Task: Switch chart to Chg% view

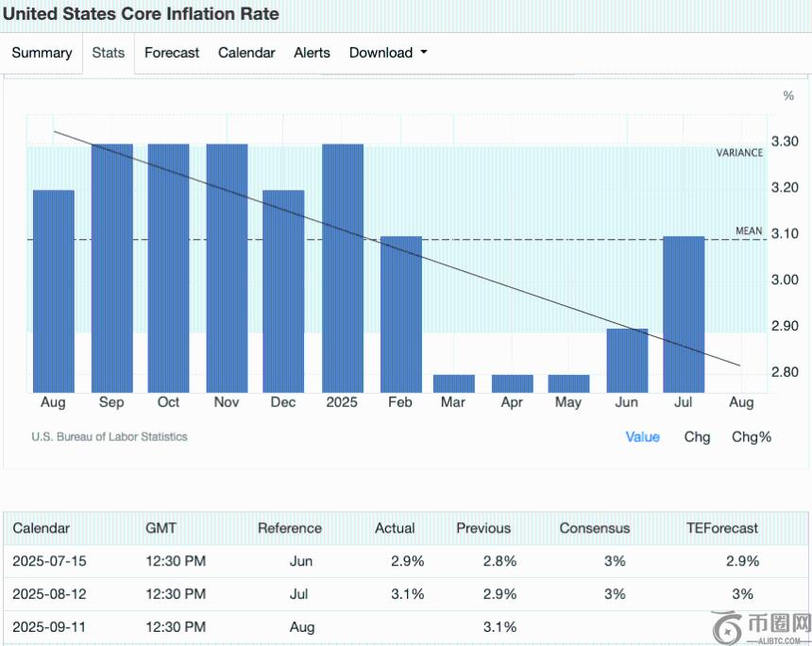Action: (752, 436)
